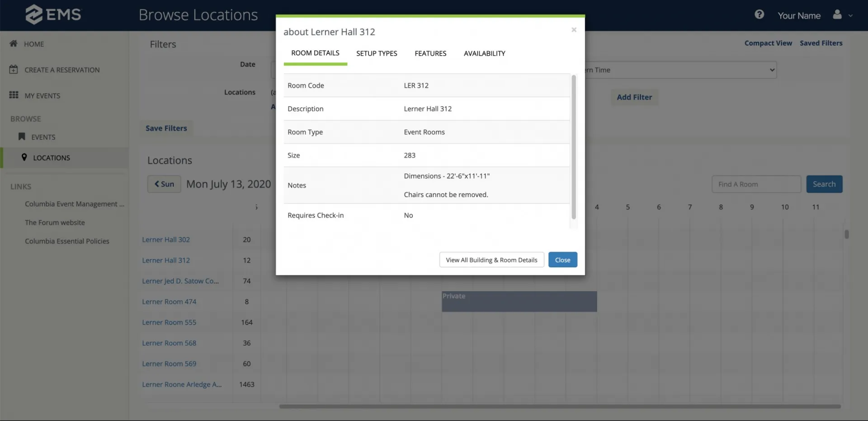
Task: Close the dialog with the X icon
Action: pyautogui.click(x=574, y=30)
